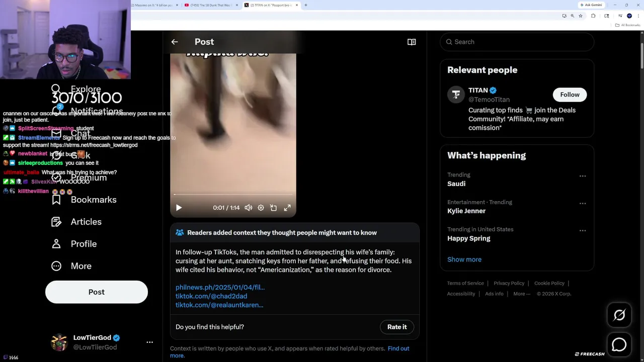644x362 pixels.
Task: Open the Chrome three-dot menu
Action: pos(637,16)
